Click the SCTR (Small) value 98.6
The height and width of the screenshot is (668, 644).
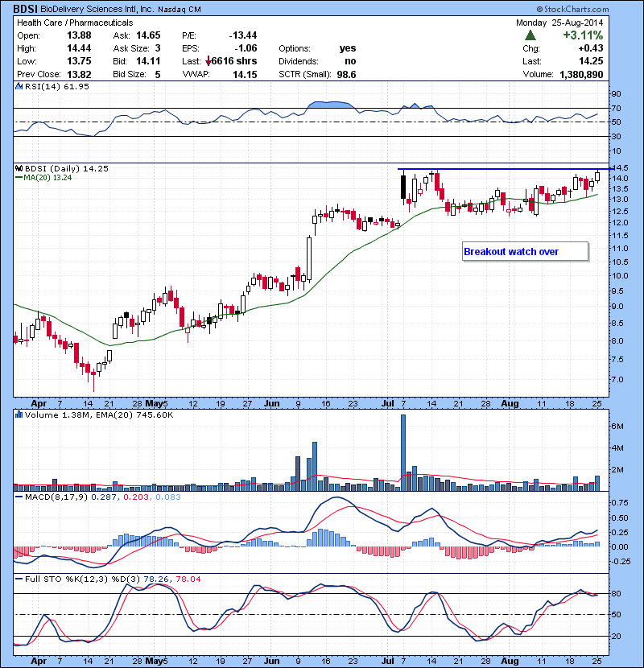pos(346,75)
